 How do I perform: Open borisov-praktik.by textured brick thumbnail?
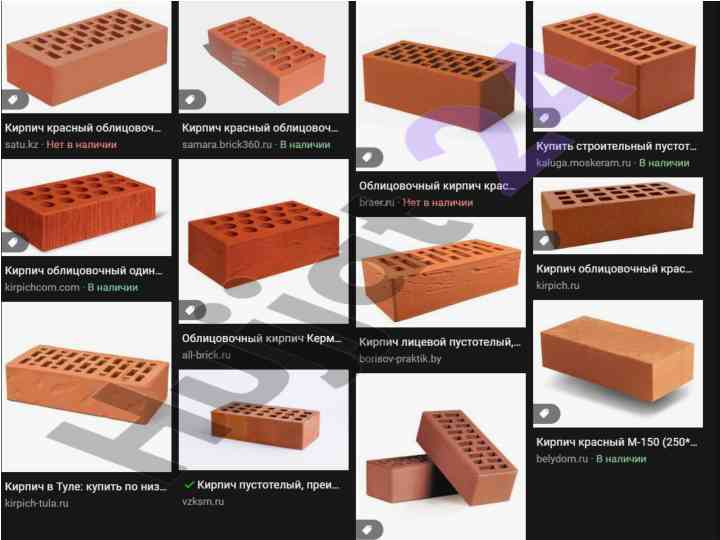pyautogui.click(x=441, y=272)
